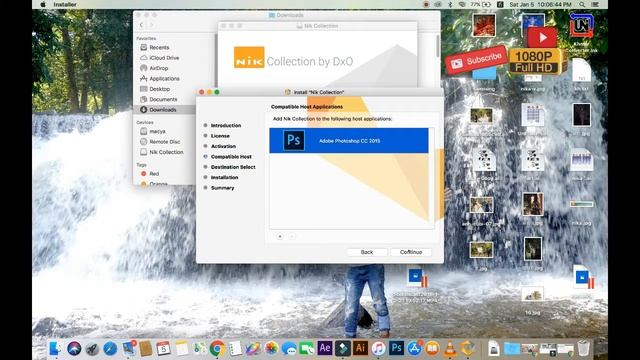Open Safari from the Dock

pyautogui.click(x=110, y=349)
